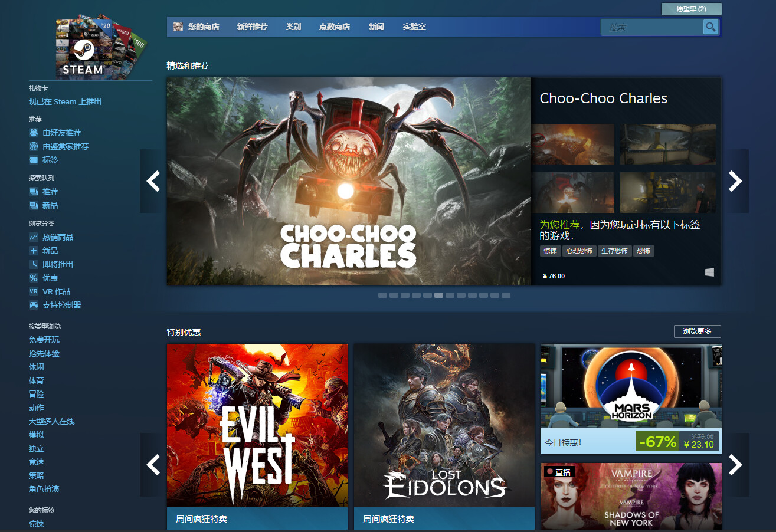Open the 点数商店 tab
The height and width of the screenshot is (532, 776).
tap(334, 27)
